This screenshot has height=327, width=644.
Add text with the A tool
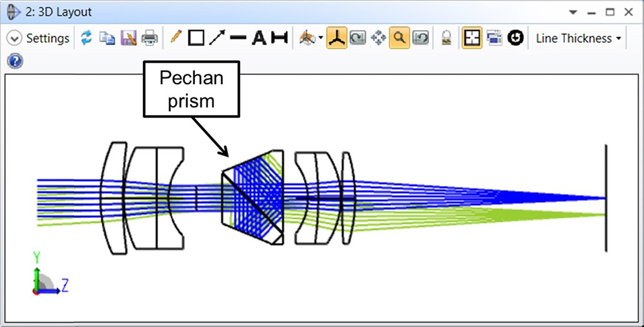pos(259,39)
